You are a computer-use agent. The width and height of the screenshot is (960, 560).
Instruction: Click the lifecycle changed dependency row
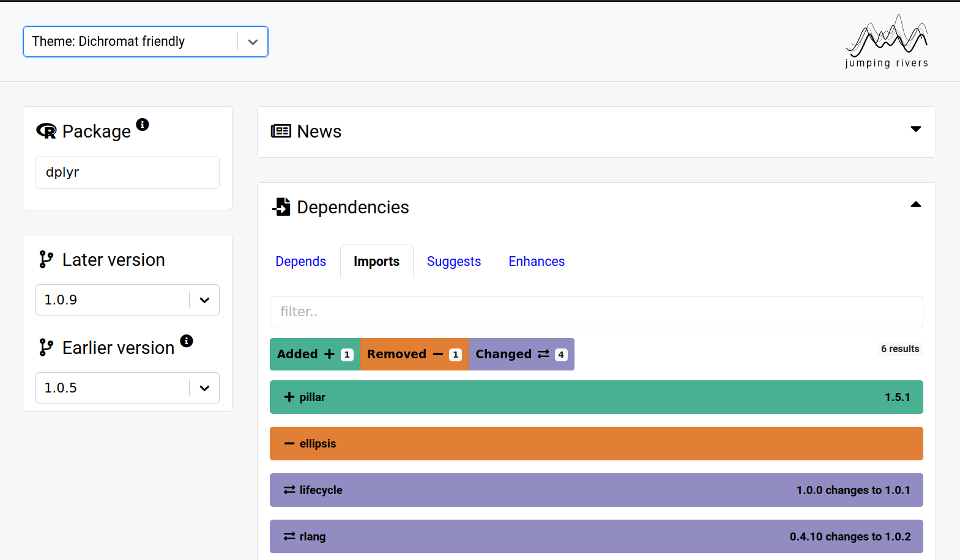(x=597, y=490)
